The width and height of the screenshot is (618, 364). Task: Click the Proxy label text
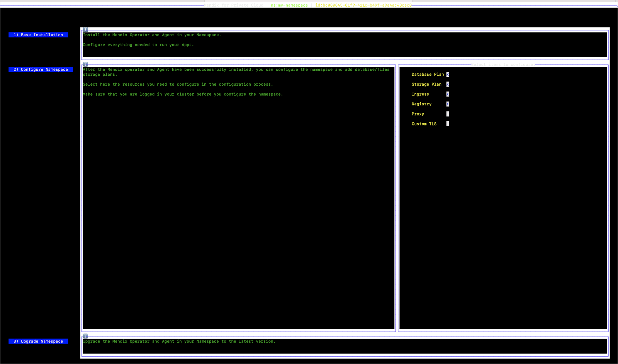[x=418, y=114]
